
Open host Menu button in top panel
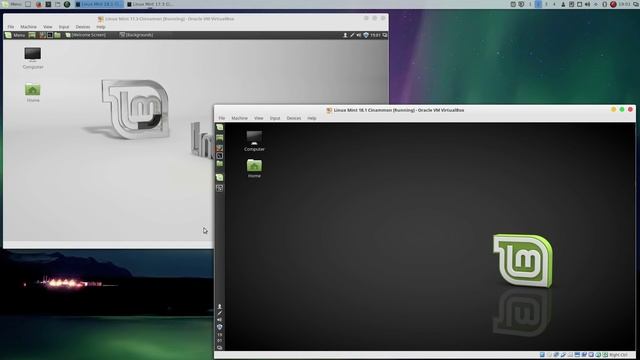(x=13, y=4)
